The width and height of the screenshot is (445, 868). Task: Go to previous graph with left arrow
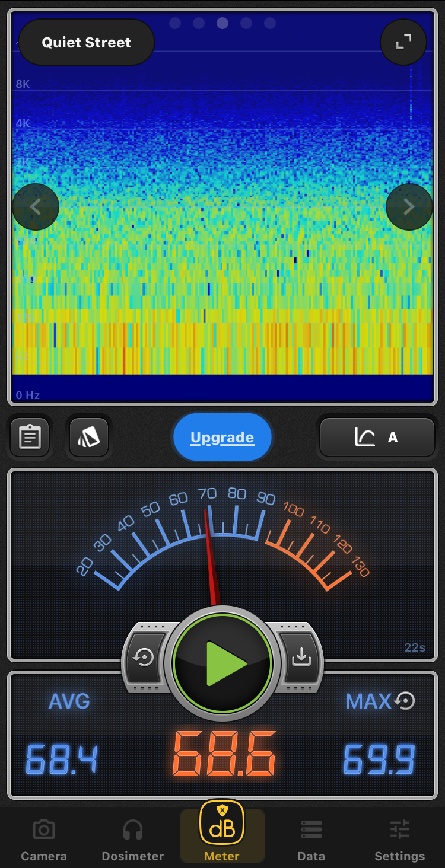click(36, 207)
